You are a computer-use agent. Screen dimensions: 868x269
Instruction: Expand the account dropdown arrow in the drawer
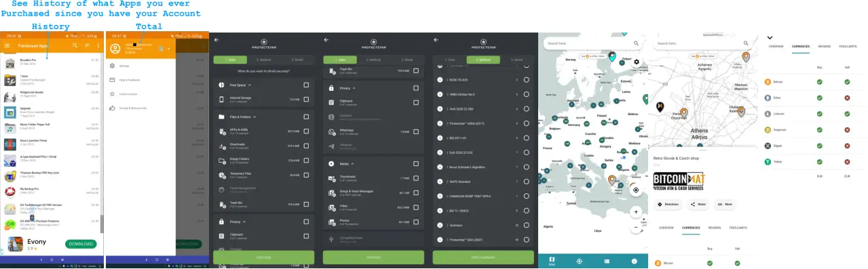(x=168, y=49)
